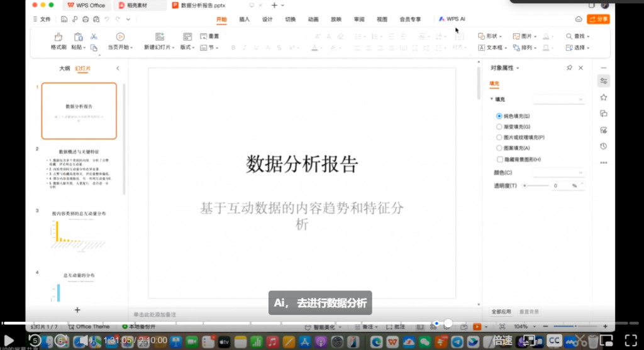Select 渐变填充(G) gradient fill option
This screenshot has height=350, width=644.
point(499,127)
